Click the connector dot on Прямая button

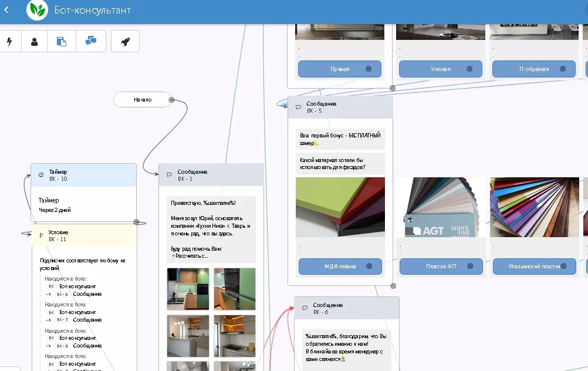[x=369, y=69]
